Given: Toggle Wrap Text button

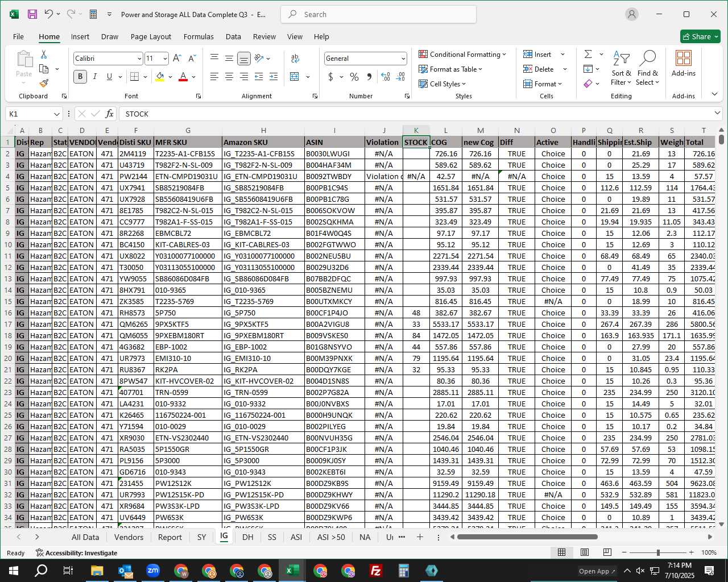Looking at the screenshot, I should point(295,59).
